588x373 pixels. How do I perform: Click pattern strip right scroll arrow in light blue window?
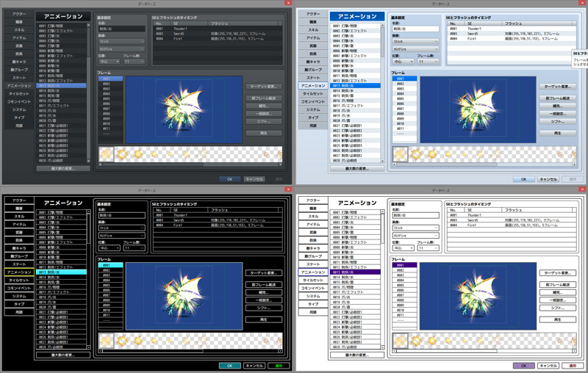[x=575, y=164]
